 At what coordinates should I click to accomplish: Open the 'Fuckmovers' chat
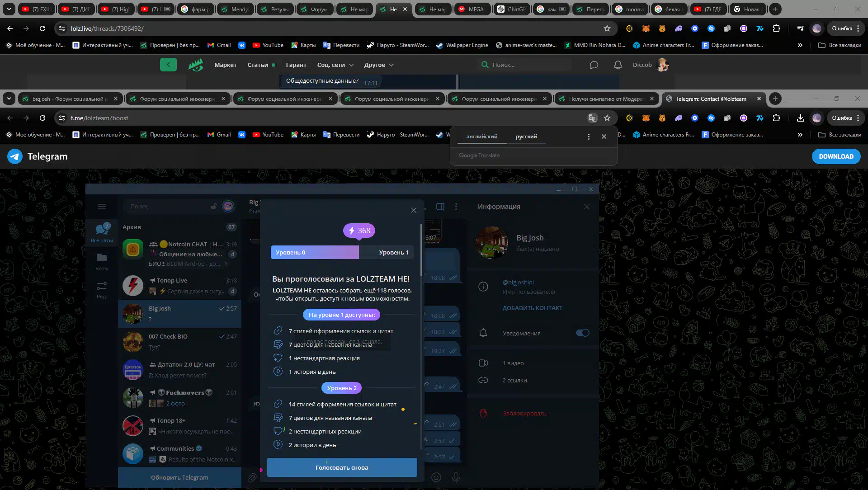pyautogui.click(x=179, y=398)
